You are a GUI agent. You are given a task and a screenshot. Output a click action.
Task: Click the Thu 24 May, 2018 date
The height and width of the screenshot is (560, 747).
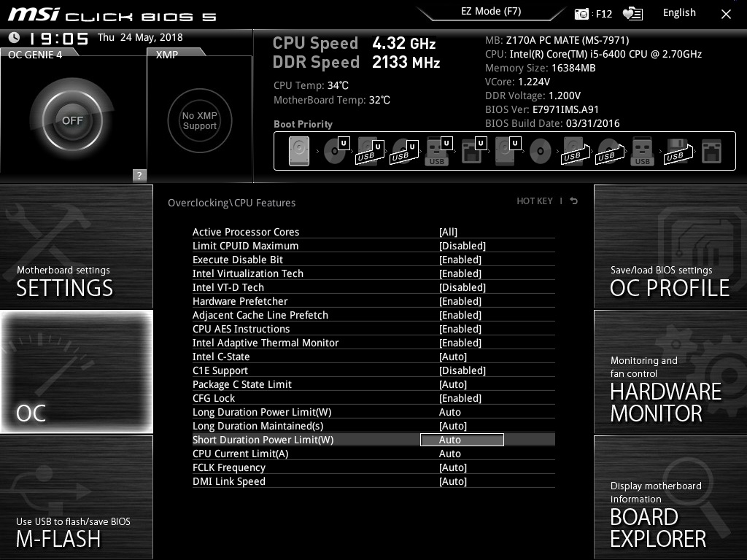click(x=140, y=37)
